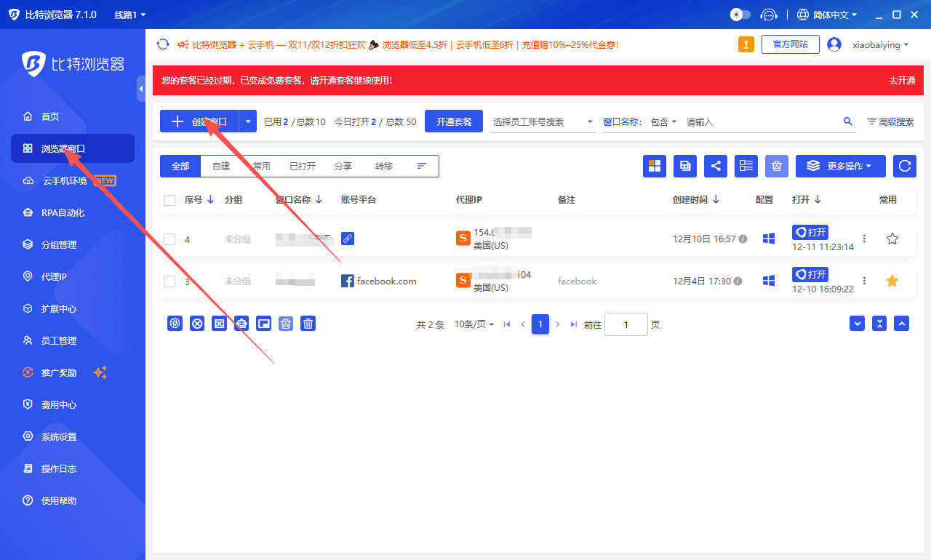
Task: Open the 官方网站 button
Action: pos(791,44)
